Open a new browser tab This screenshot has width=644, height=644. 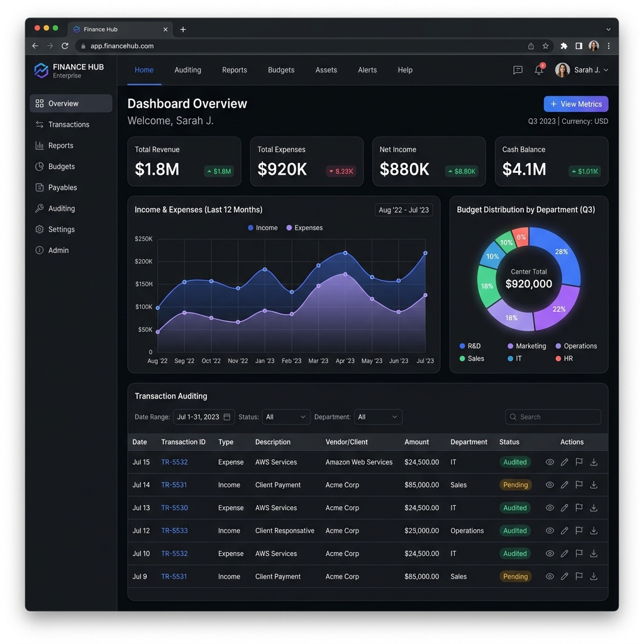(183, 30)
